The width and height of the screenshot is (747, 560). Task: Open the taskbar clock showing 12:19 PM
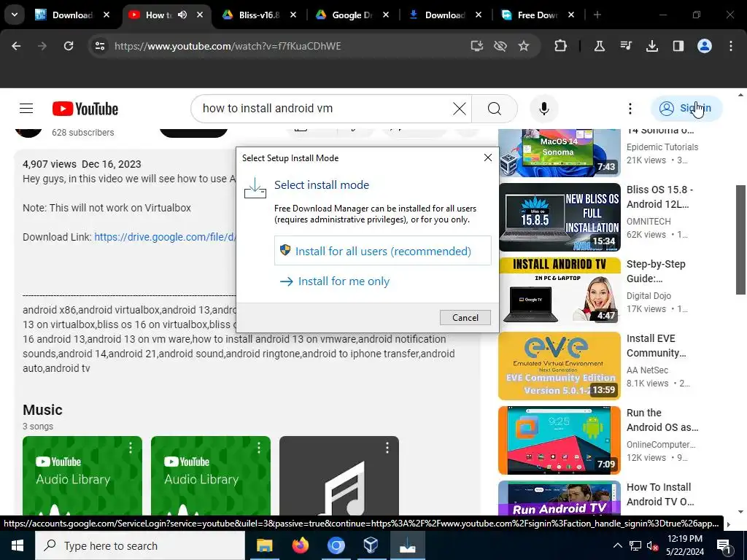tap(685, 545)
